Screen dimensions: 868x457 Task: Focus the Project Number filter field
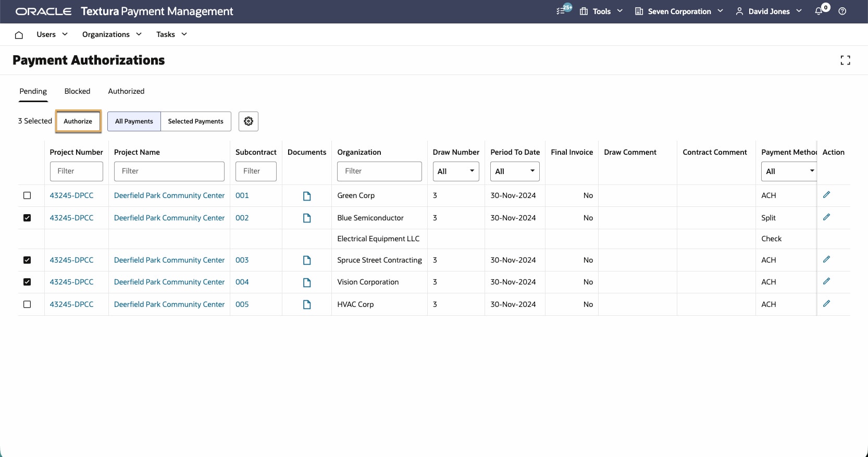pyautogui.click(x=77, y=171)
